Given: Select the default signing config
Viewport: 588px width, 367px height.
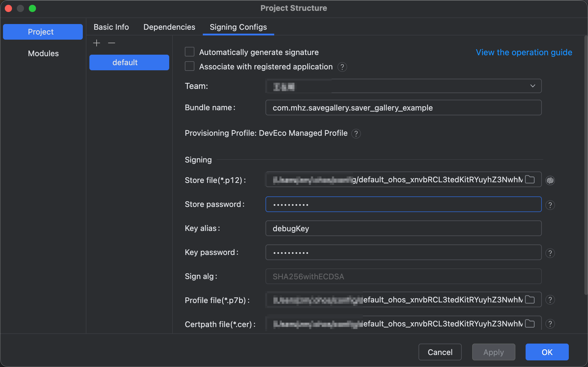Looking at the screenshot, I should [x=129, y=62].
